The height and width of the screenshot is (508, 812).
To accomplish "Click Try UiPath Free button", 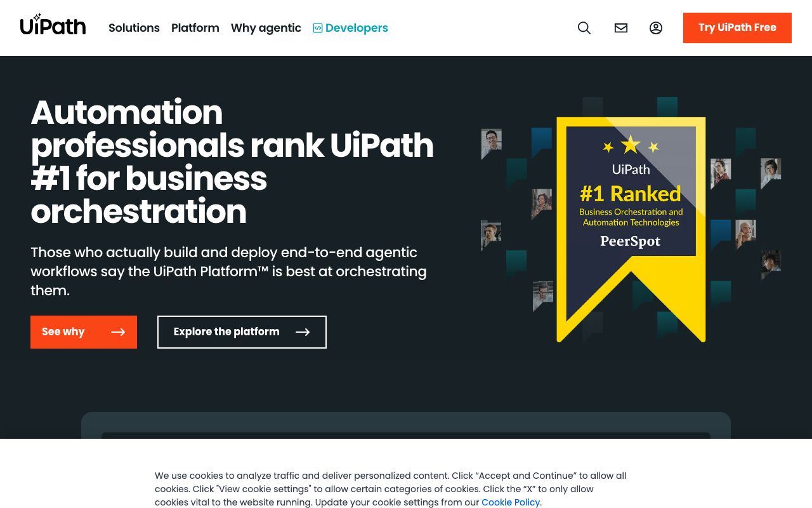I will (x=737, y=28).
